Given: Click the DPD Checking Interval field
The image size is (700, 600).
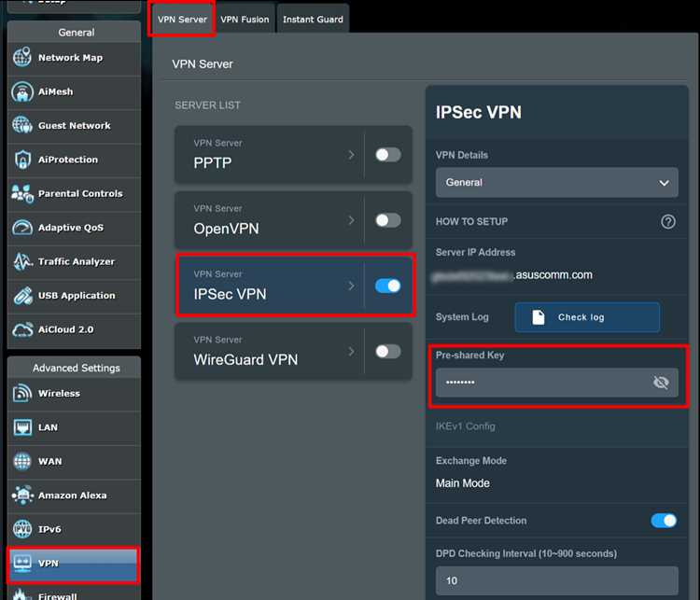Looking at the screenshot, I should (x=556, y=580).
